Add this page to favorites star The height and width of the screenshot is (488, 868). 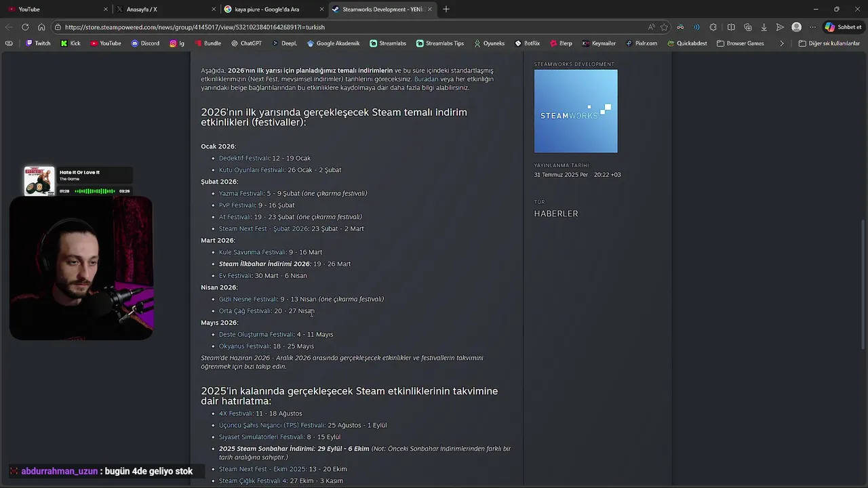coord(665,27)
